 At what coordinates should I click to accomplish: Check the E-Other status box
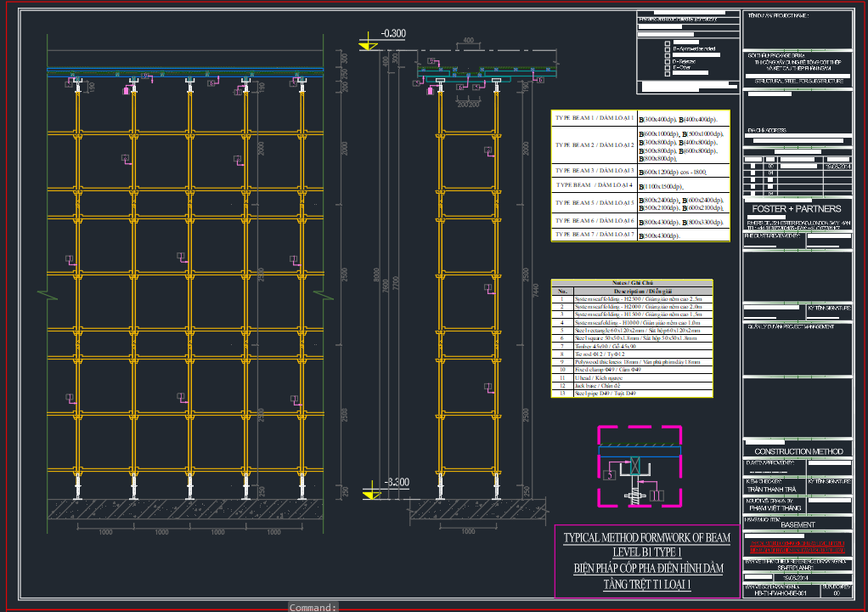(668, 68)
